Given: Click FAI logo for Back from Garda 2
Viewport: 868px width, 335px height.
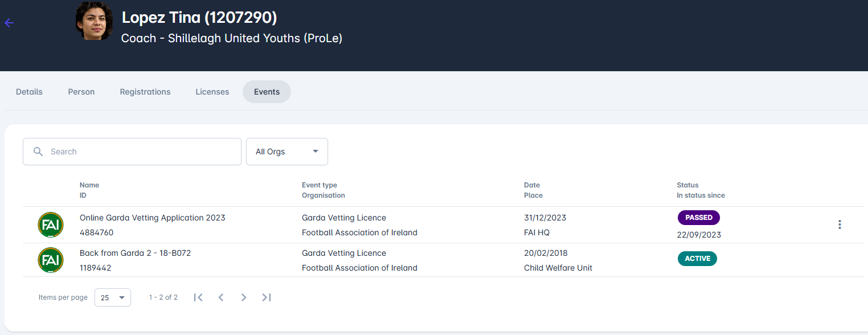Looking at the screenshot, I should [x=50, y=260].
